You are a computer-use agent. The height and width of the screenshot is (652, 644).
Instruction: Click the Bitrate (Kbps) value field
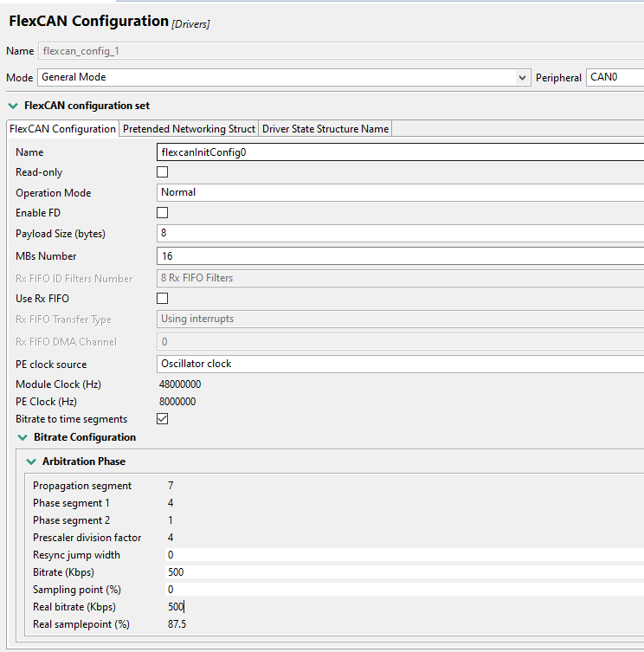click(x=398, y=572)
